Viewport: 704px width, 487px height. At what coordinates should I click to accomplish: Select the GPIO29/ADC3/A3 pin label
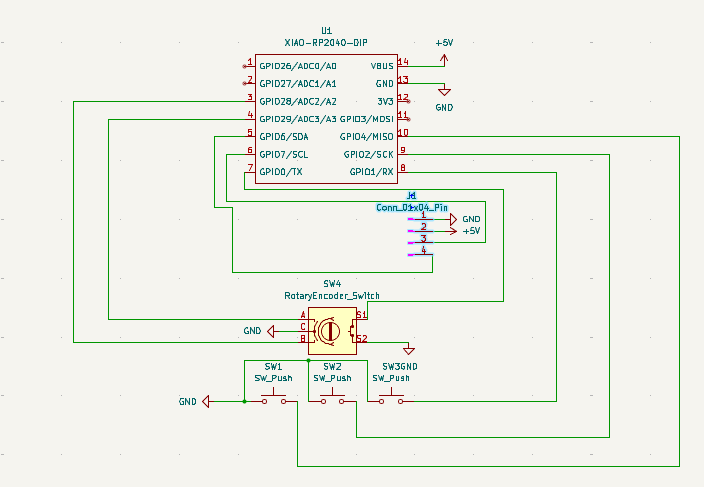click(x=298, y=119)
